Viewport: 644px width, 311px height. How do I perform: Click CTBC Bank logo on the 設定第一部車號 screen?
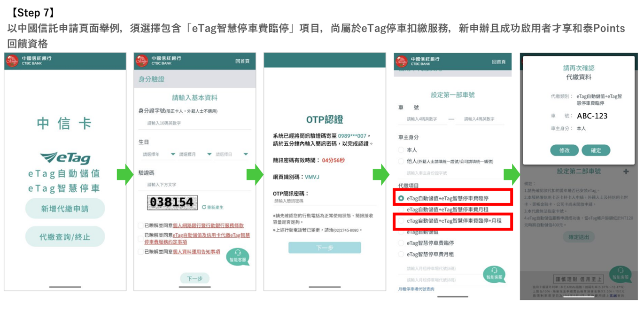[418, 61]
